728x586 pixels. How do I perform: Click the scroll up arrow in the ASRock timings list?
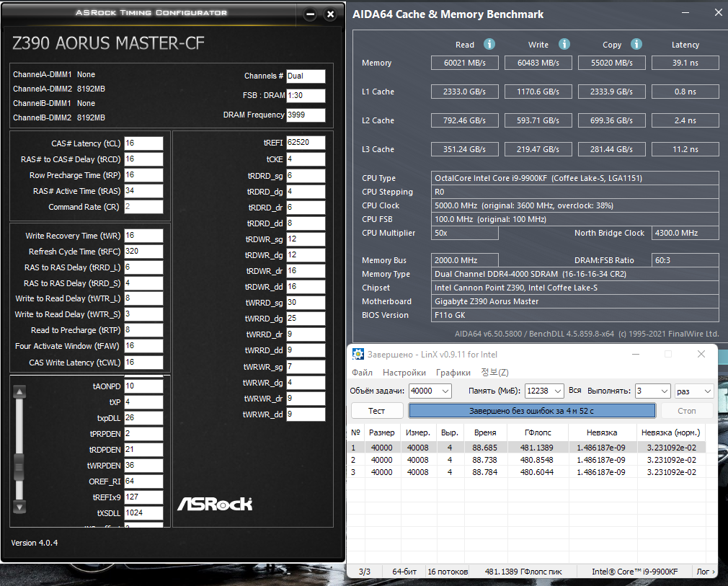point(19,392)
